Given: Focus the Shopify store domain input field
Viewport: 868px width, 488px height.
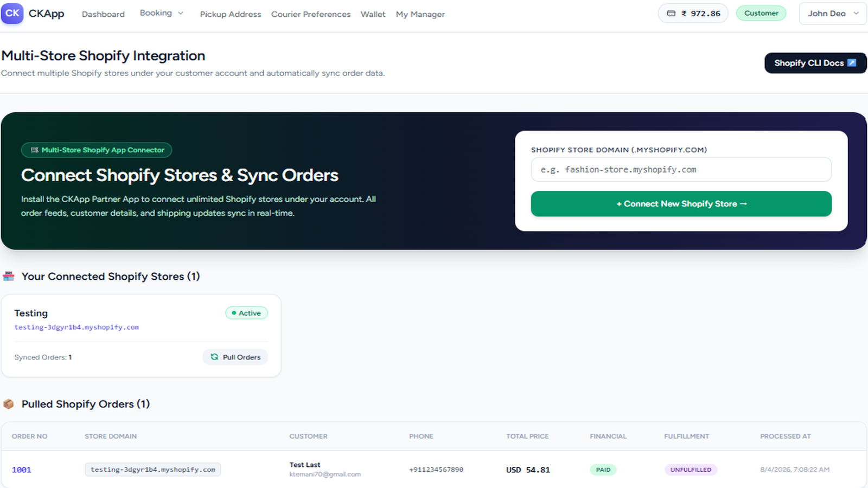Looking at the screenshot, I should click(x=681, y=170).
